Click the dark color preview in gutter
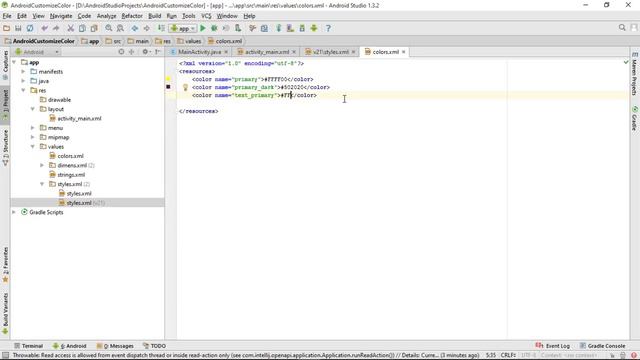The height and width of the screenshot is (360, 640). pyautogui.click(x=168, y=87)
